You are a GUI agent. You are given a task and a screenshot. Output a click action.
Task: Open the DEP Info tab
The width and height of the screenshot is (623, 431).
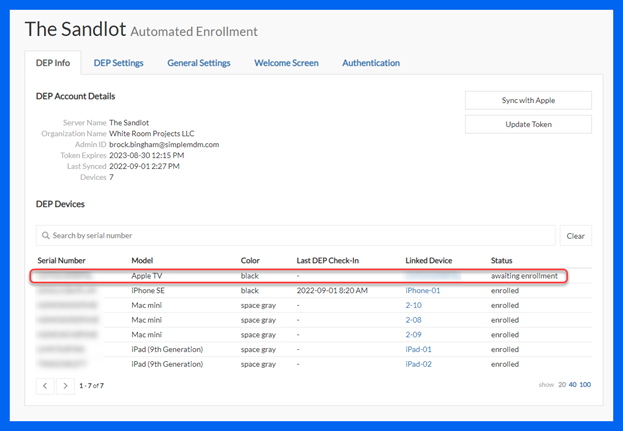pyautogui.click(x=53, y=63)
